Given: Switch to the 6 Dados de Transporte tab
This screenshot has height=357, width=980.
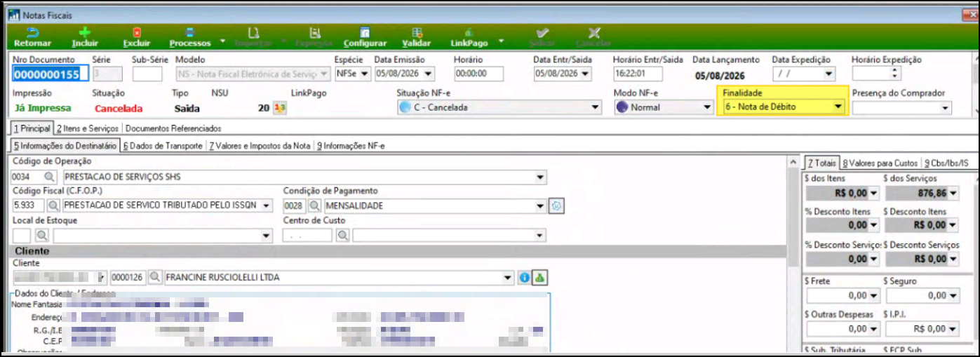Looking at the screenshot, I should click(163, 146).
